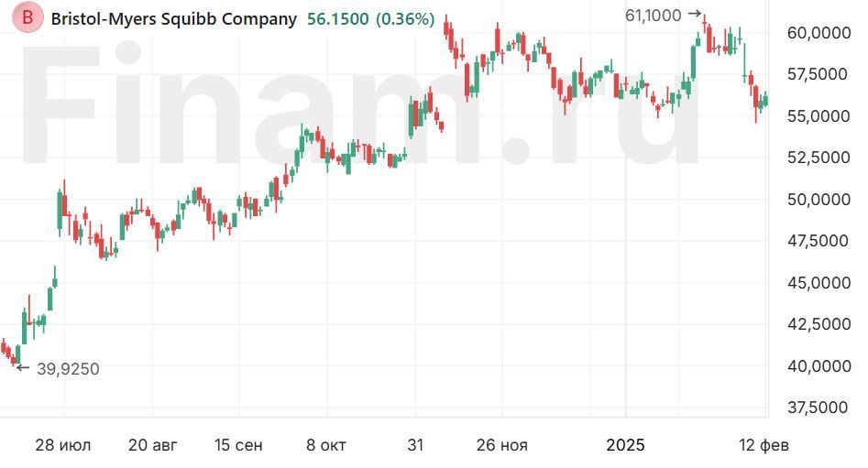This screenshot has width=868, height=468.
Task: Click the (0.36%) price change value
Action: click(x=404, y=18)
